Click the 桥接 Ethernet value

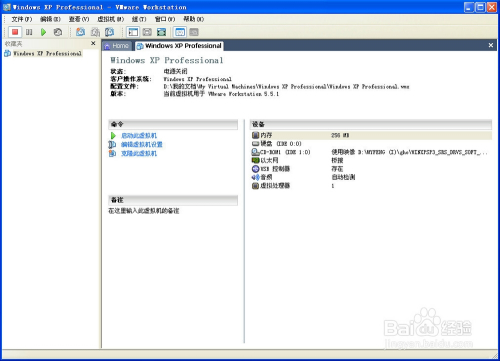[x=337, y=160]
